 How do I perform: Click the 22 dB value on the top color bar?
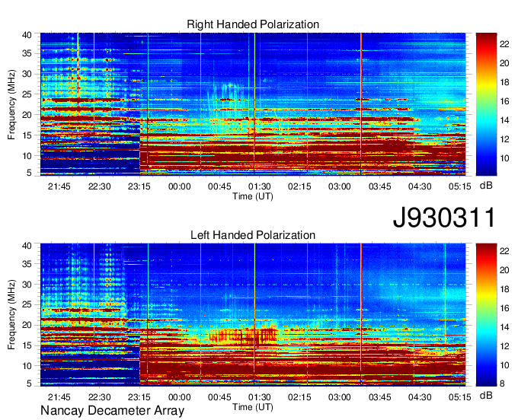click(x=504, y=44)
